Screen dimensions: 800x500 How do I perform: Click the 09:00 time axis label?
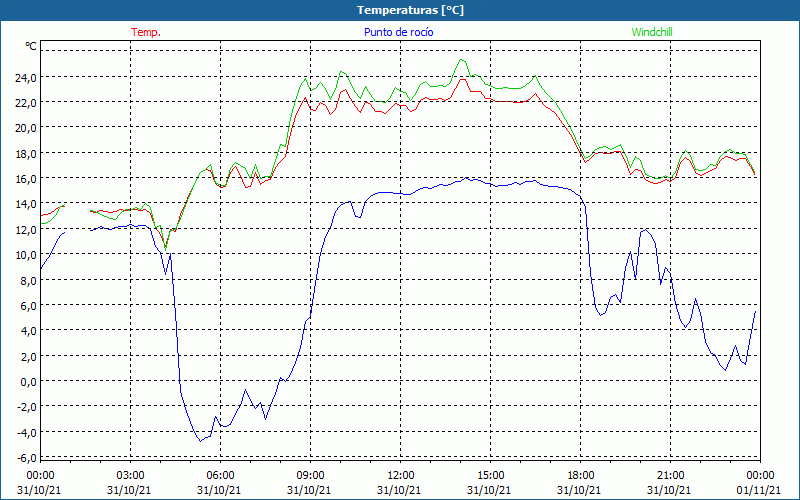tap(310, 476)
